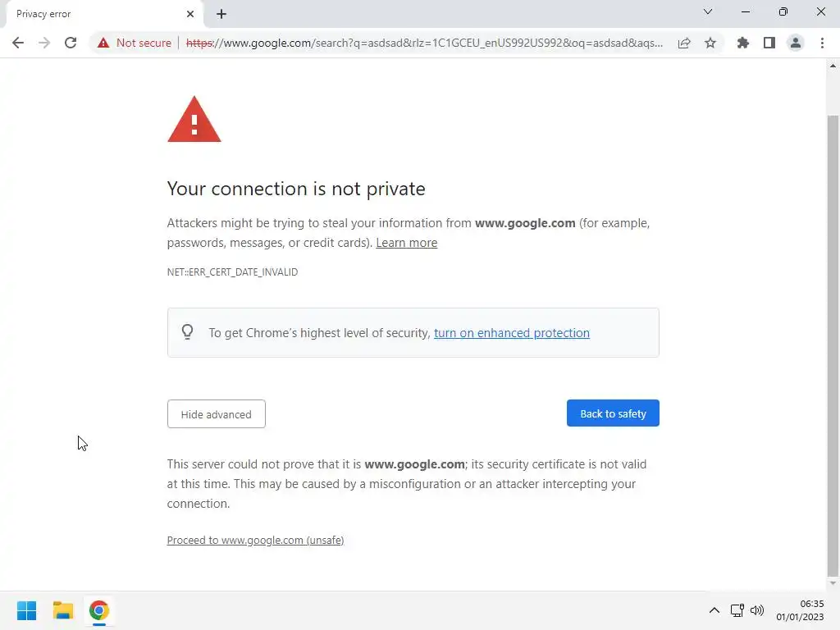Click the page vertical scrollbar
The width and height of the screenshot is (840, 630).
(x=833, y=328)
